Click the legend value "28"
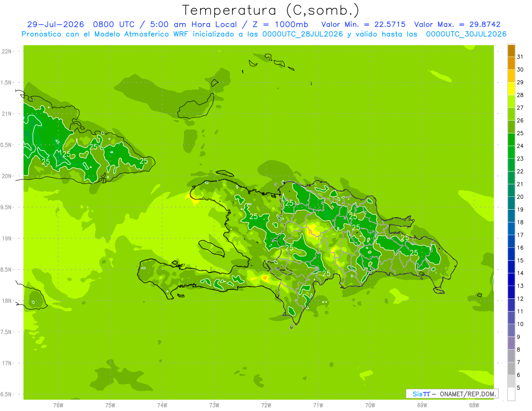The image size is (532, 411). [x=520, y=95]
